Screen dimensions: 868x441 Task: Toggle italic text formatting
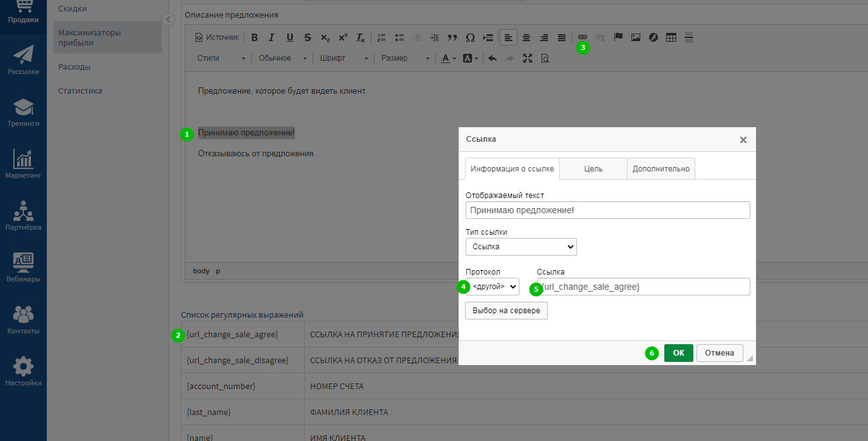272,37
